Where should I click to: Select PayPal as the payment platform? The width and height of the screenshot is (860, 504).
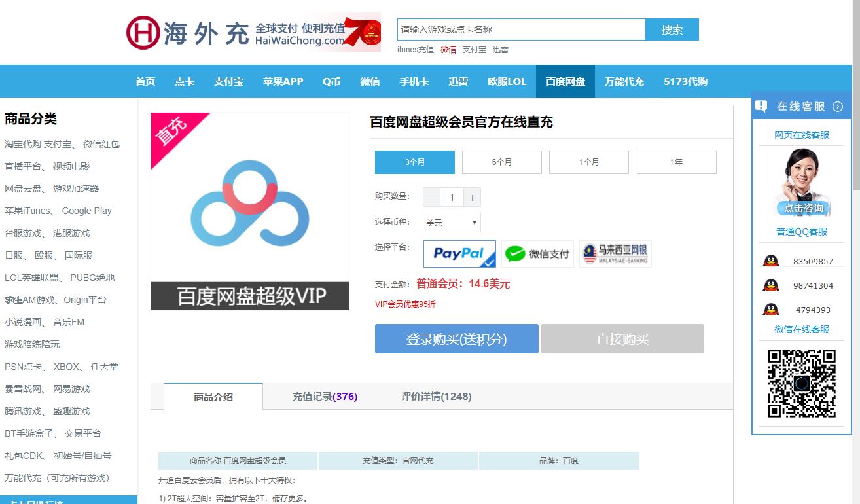point(459,254)
